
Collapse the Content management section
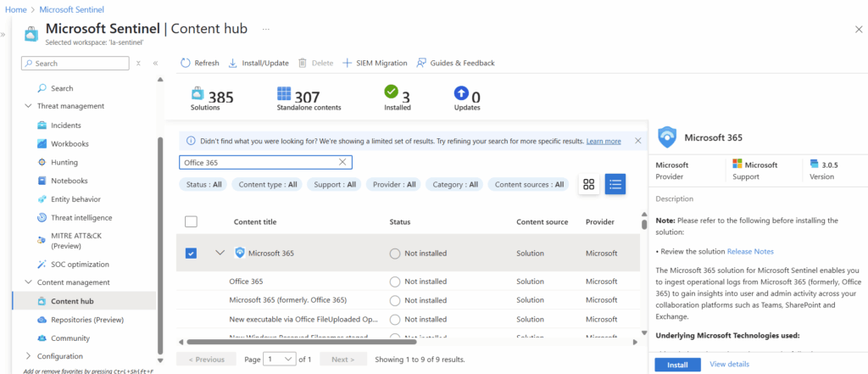tap(28, 282)
